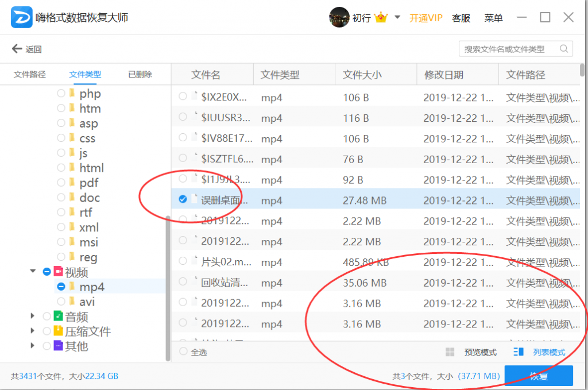
Task: Click the 恢复 recover button
Action: (x=539, y=376)
